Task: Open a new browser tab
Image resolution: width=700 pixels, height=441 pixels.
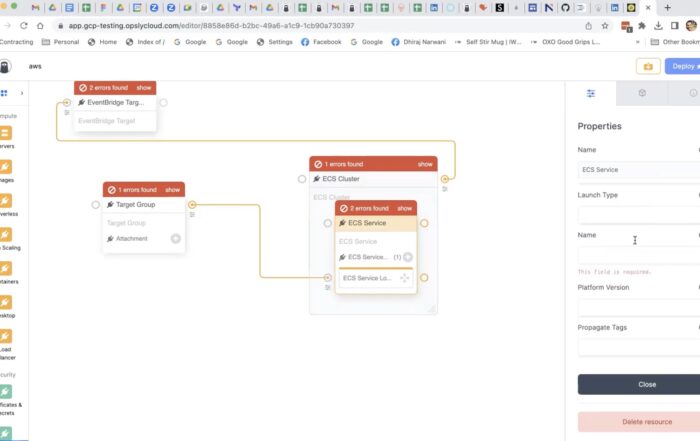Action: [667, 8]
